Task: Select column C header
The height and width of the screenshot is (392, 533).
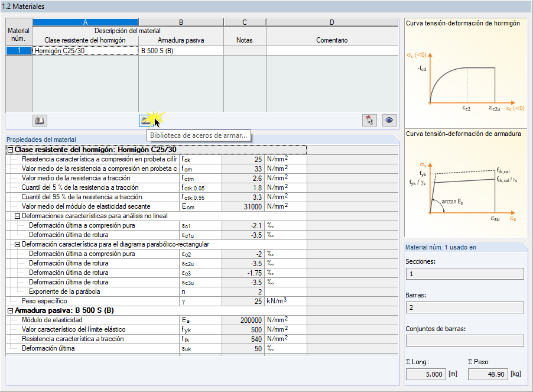Action: (x=245, y=22)
